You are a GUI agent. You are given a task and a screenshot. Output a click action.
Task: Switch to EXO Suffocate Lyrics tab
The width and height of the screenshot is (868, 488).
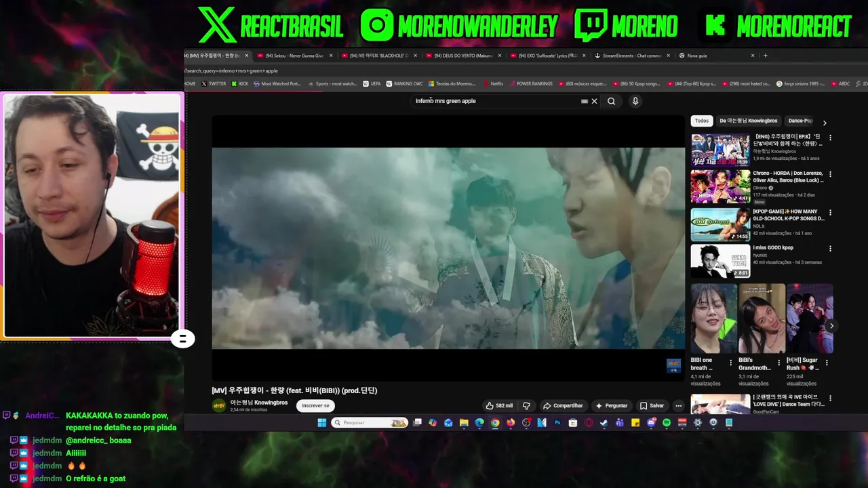pos(547,56)
